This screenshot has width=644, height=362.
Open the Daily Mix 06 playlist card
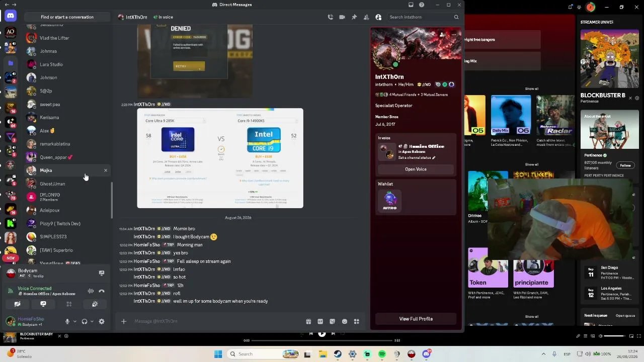point(511,121)
